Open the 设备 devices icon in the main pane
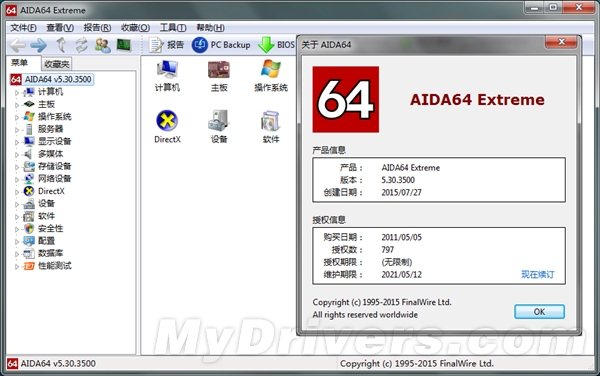The image size is (600, 376). click(219, 127)
